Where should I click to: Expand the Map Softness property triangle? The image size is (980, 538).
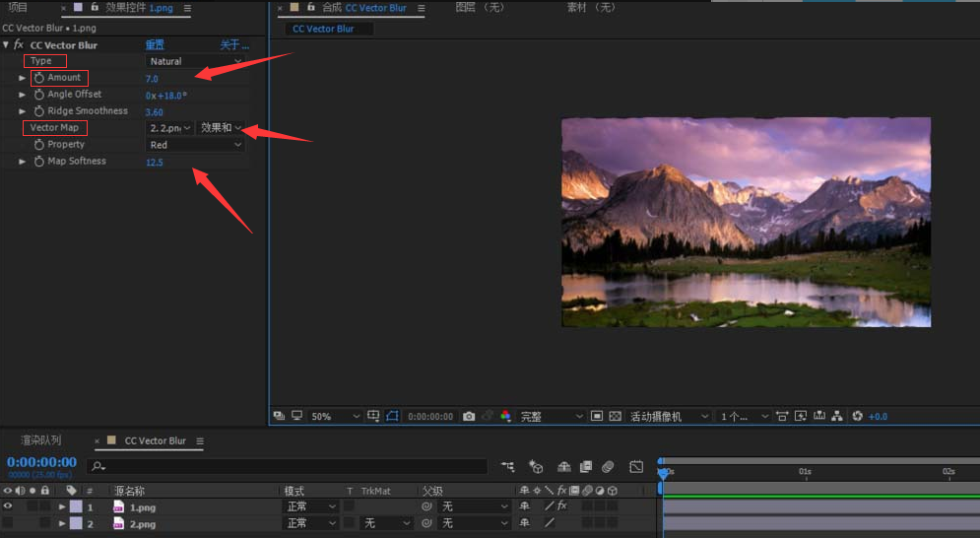(22, 162)
